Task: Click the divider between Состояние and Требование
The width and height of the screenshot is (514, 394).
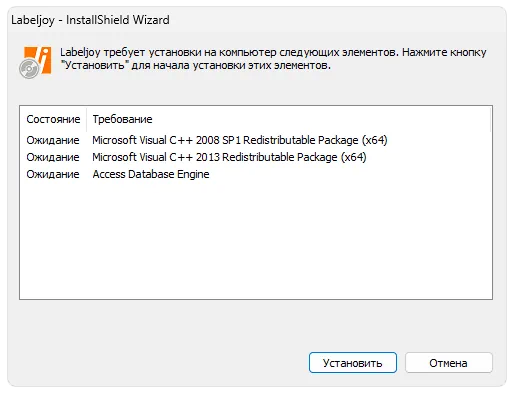Action: pos(86,119)
